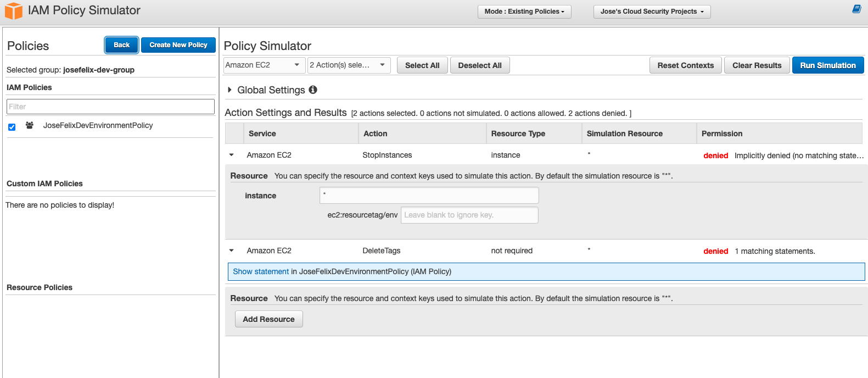Click the Select All button
The height and width of the screenshot is (378, 868).
coord(422,65)
